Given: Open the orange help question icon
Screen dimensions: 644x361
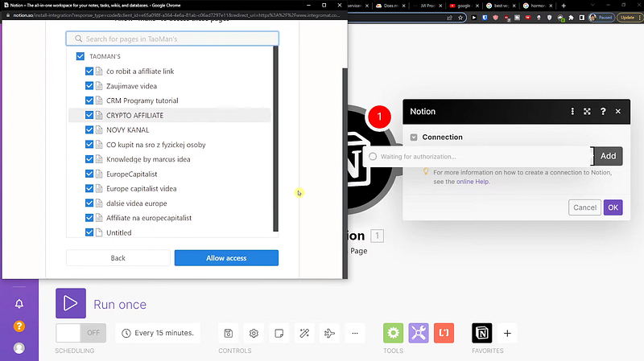Looking at the screenshot, I should (x=19, y=326).
